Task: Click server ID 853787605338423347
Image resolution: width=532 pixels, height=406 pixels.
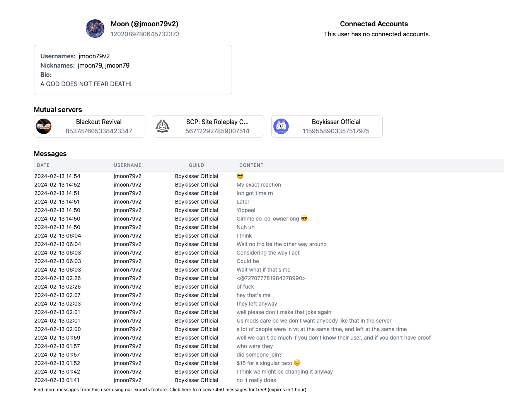Action: 99,131
